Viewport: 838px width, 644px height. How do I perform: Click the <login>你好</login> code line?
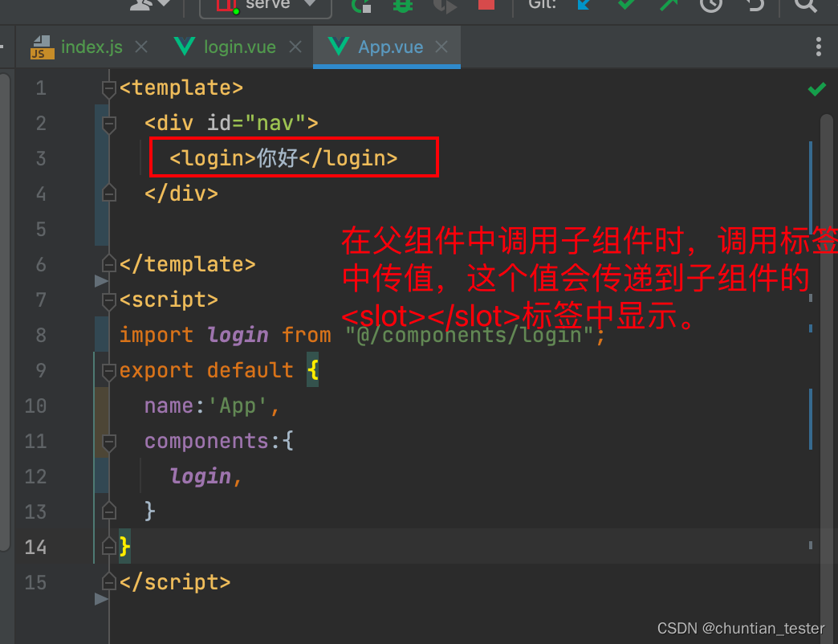pos(283,158)
